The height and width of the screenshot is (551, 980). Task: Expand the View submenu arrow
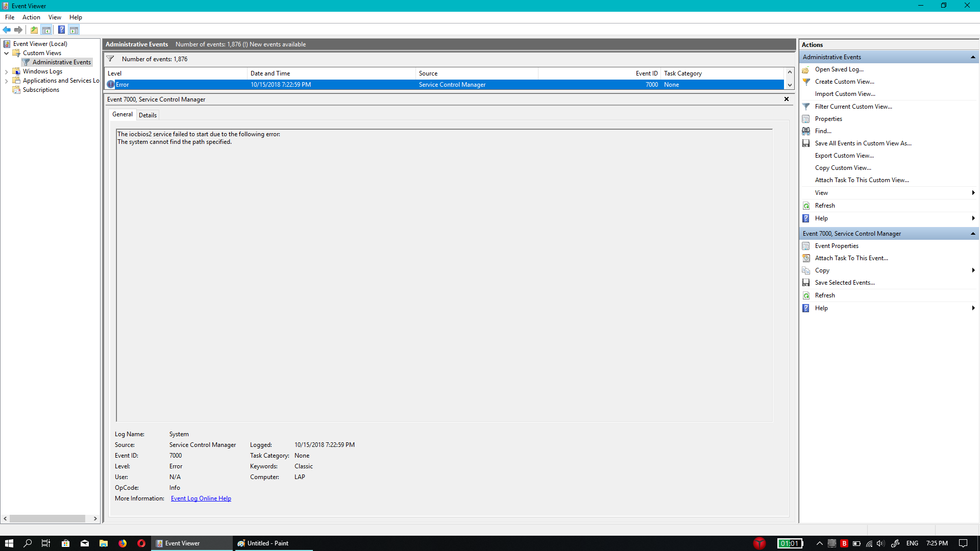973,193
